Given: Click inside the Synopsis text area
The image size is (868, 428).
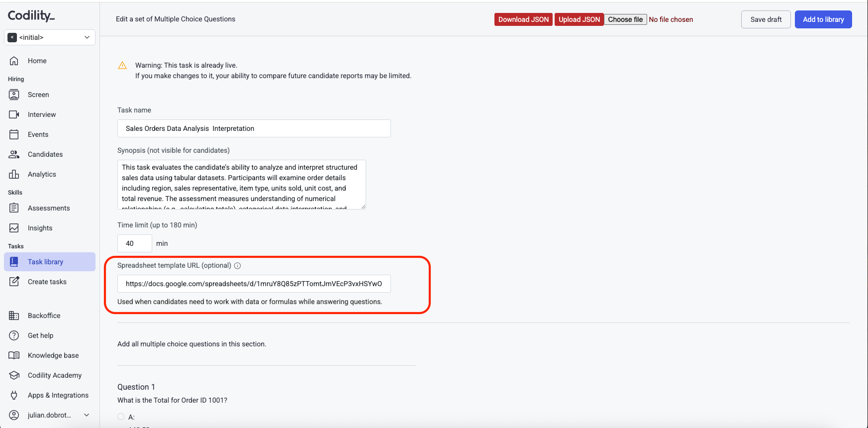Looking at the screenshot, I should pos(242,185).
